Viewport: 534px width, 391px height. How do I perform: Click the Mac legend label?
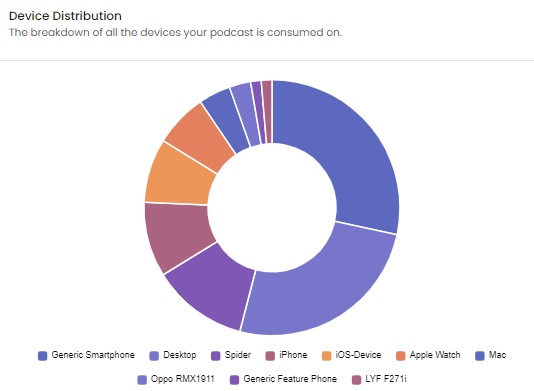pos(497,355)
